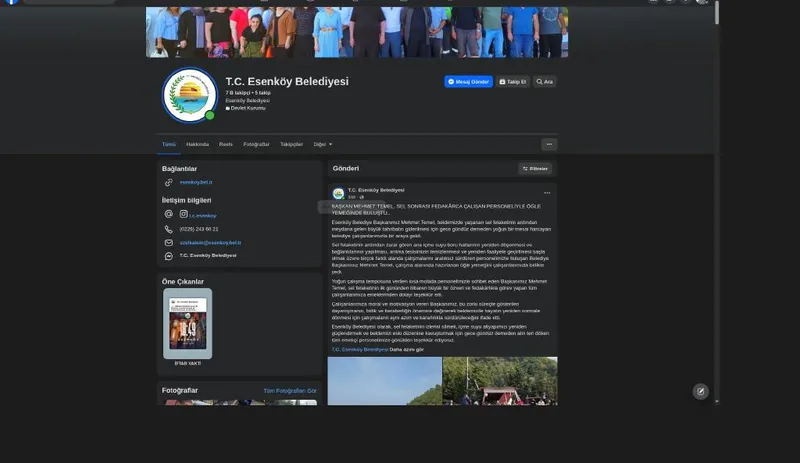Click the page profile logo picture
The width and height of the screenshot is (800, 463).
pyautogui.click(x=190, y=95)
